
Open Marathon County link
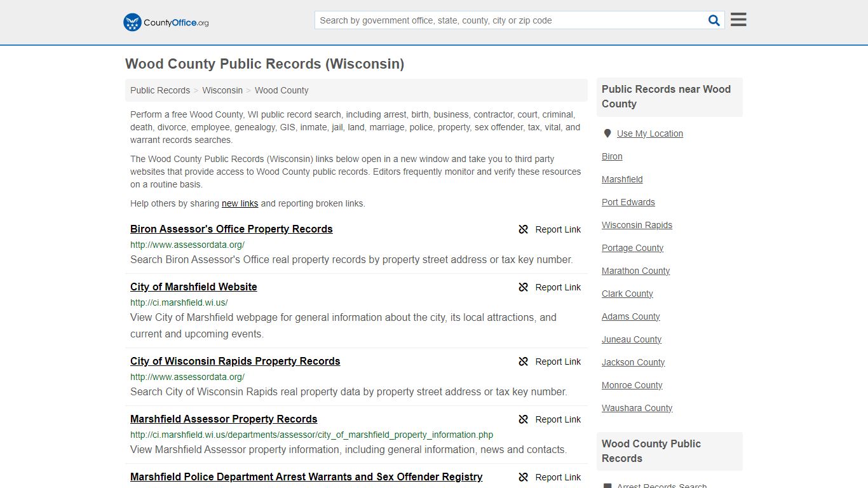[x=635, y=271]
